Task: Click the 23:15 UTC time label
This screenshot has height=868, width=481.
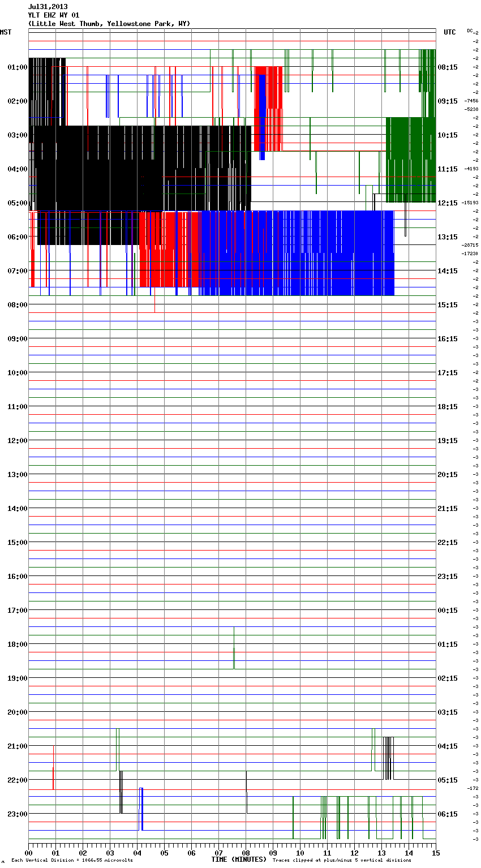Action: point(448,577)
